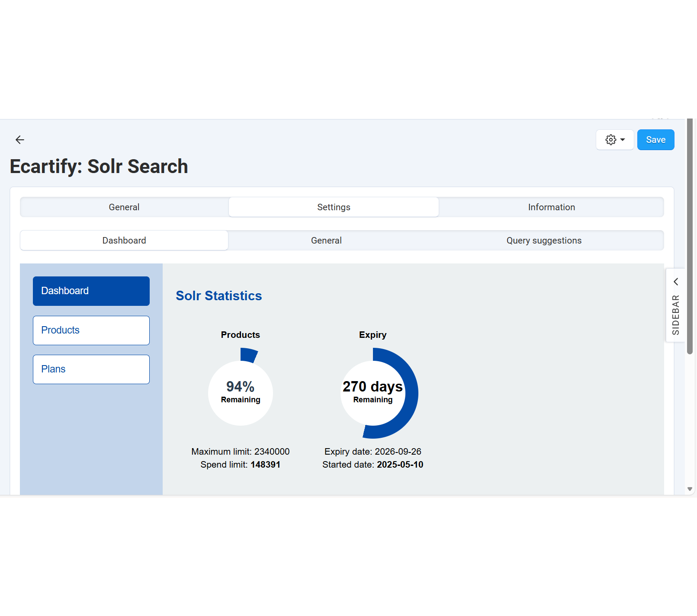The height and width of the screenshot is (616, 697).
Task: Save the Solr Search settings
Action: click(655, 140)
